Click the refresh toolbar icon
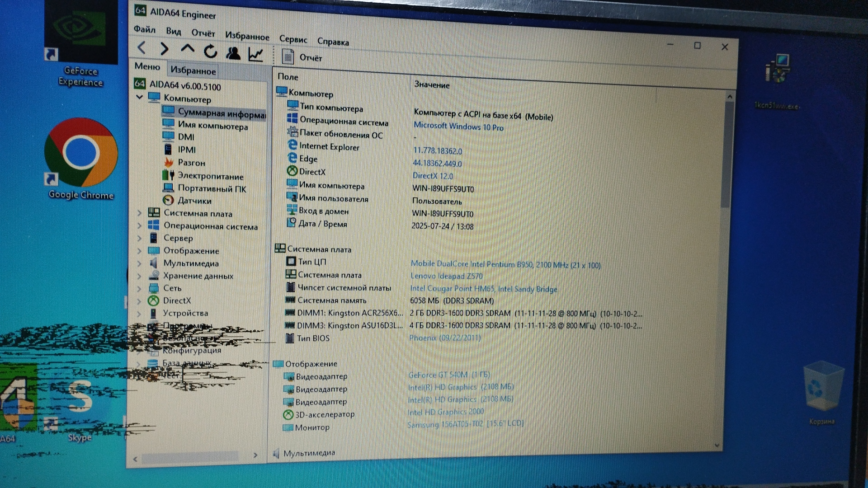The image size is (868, 488). (x=210, y=52)
